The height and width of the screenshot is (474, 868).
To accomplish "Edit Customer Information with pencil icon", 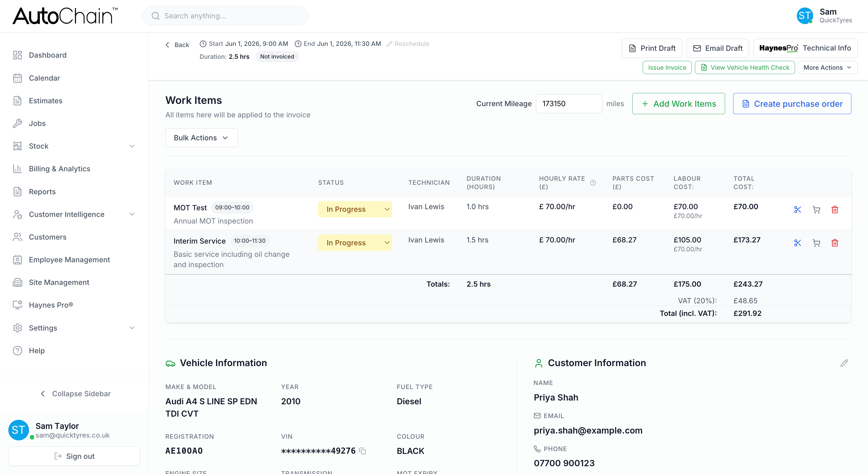I will [844, 363].
